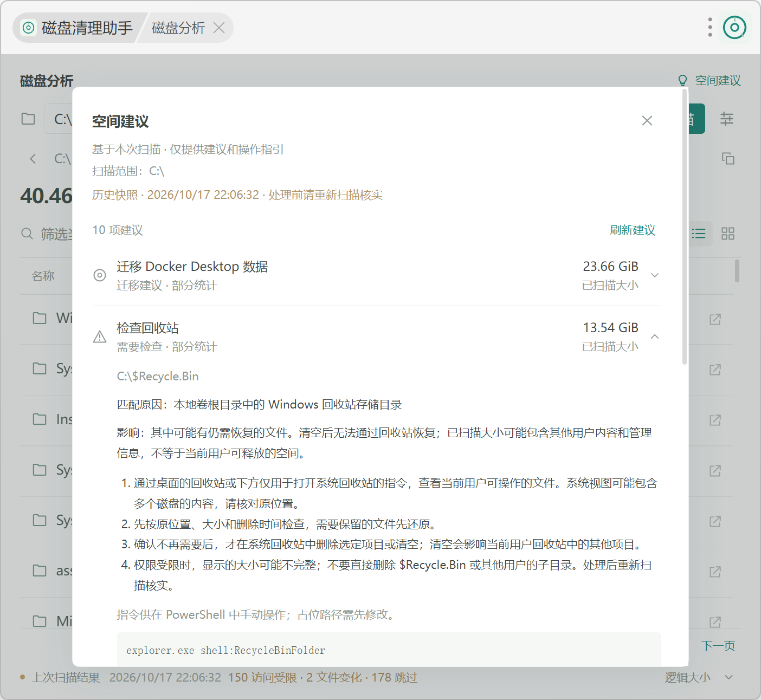
Task: Click the Wi folder icon
Action: coord(40,318)
